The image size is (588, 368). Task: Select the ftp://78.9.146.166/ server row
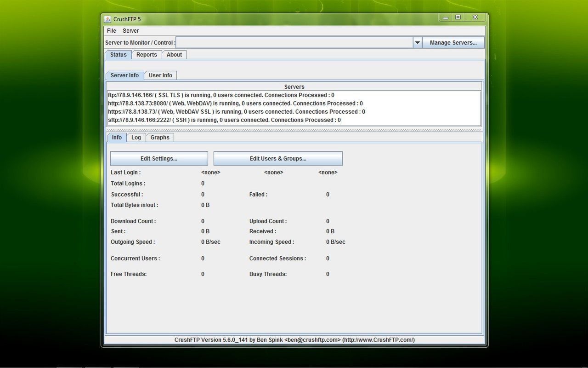(x=294, y=95)
